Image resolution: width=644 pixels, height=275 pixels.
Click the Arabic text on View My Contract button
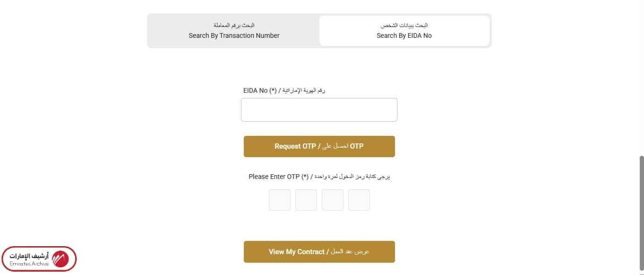[x=350, y=252]
